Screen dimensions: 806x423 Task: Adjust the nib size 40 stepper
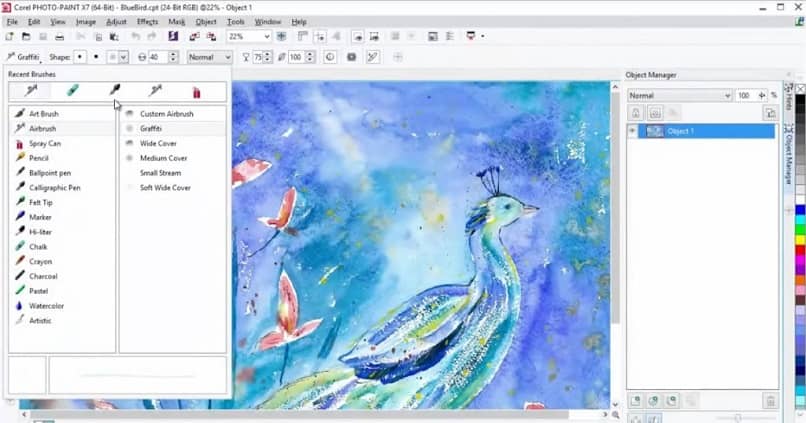pos(173,57)
